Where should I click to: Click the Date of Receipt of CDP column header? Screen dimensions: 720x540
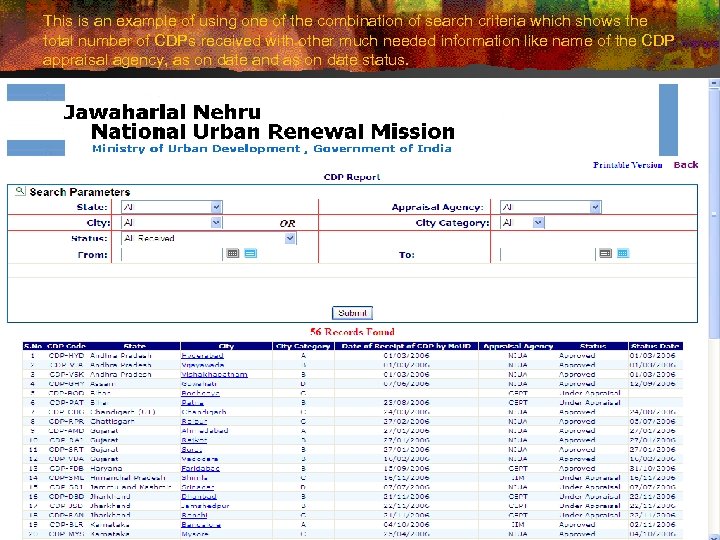[406, 346]
